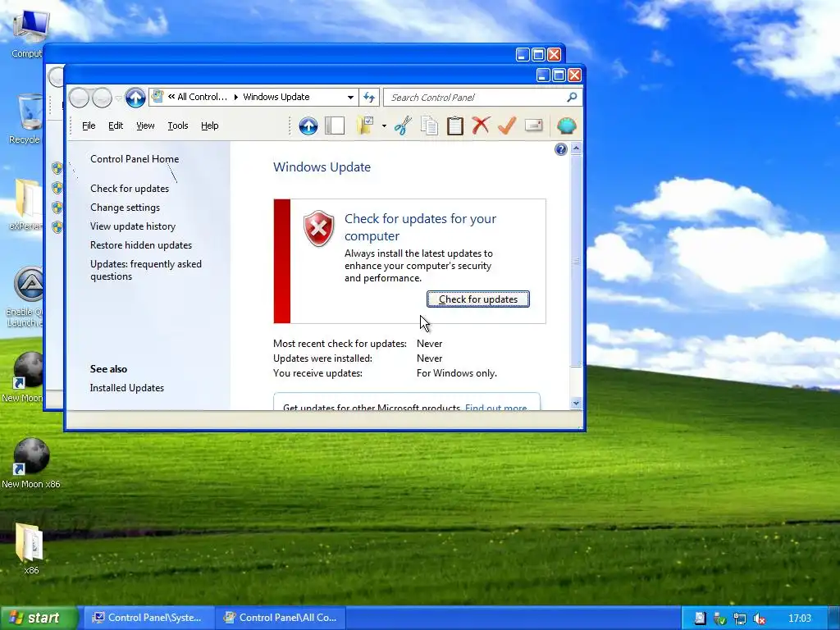Click the orange checkmark Properties toolbar icon
Image resolution: width=840 pixels, height=630 pixels.
507,126
